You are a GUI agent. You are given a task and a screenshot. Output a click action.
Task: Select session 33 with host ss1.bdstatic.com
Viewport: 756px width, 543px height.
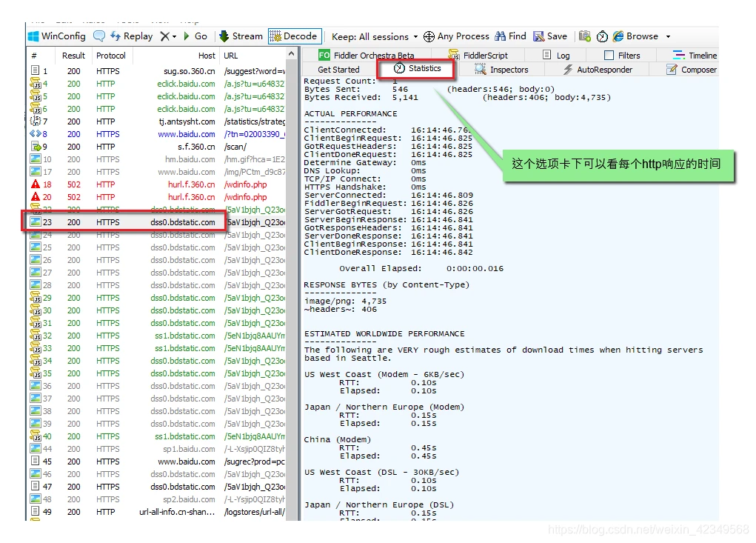pyautogui.click(x=157, y=347)
